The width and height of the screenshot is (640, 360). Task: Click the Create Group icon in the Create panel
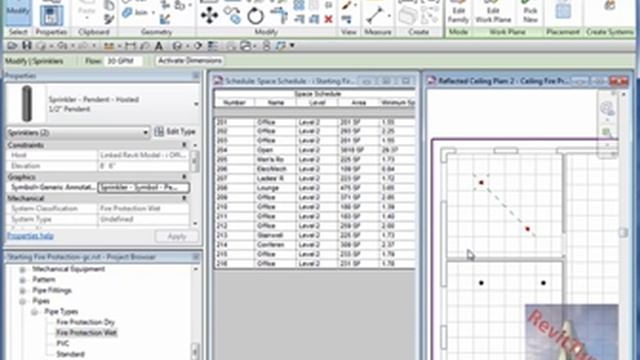407,16
